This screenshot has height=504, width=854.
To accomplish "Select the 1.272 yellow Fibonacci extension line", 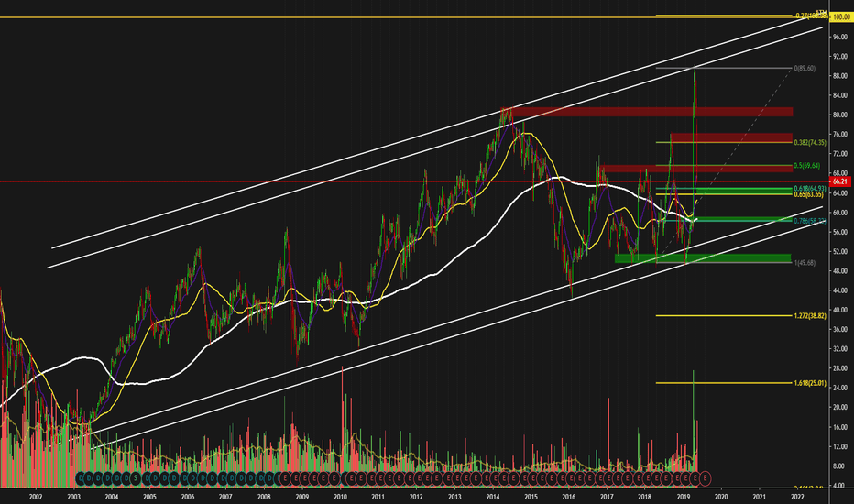I will (x=725, y=315).
